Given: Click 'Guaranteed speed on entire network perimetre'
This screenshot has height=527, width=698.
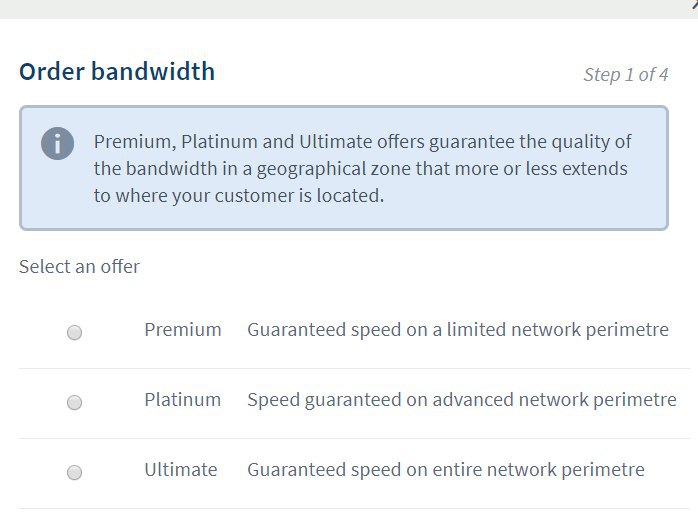Looking at the screenshot, I should click(x=446, y=470).
